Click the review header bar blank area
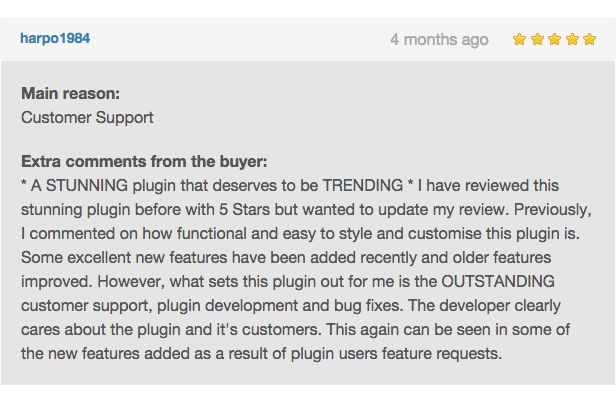Screen dimensions: 616x400 point(240,39)
